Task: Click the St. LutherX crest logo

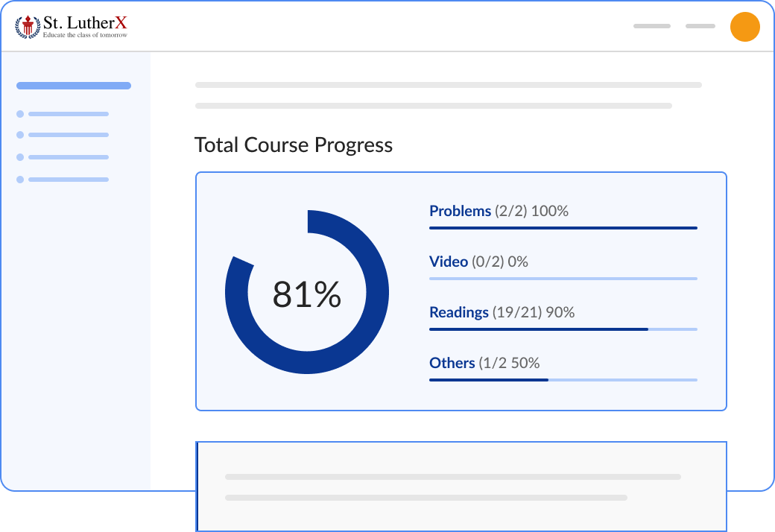Action: [x=28, y=27]
